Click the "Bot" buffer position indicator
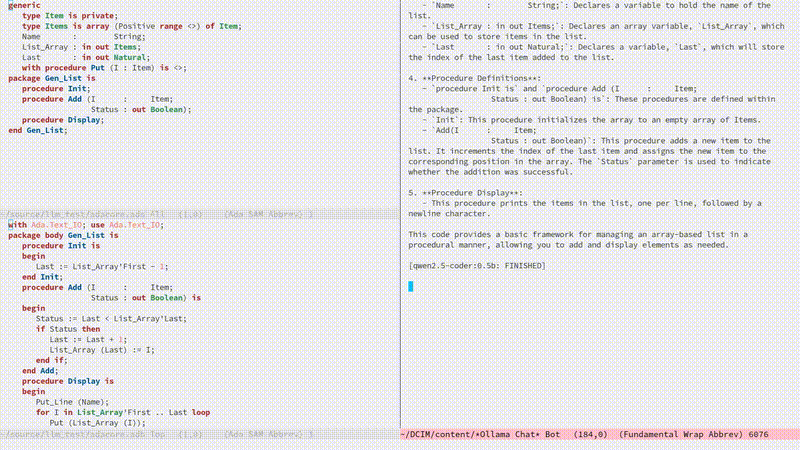Screen dimensions: 800x450 [555, 435]
